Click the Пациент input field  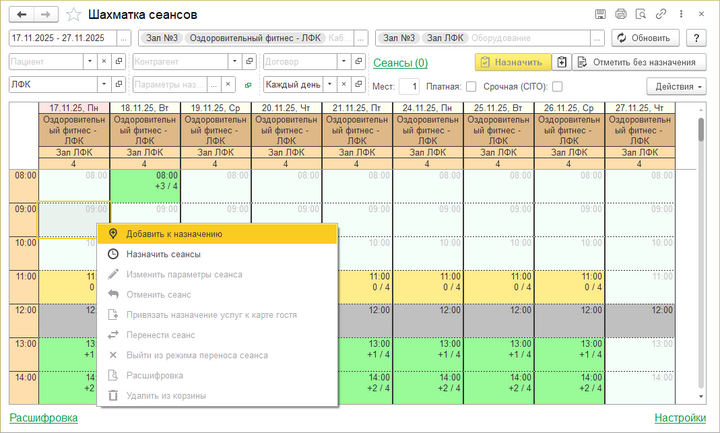46,62
